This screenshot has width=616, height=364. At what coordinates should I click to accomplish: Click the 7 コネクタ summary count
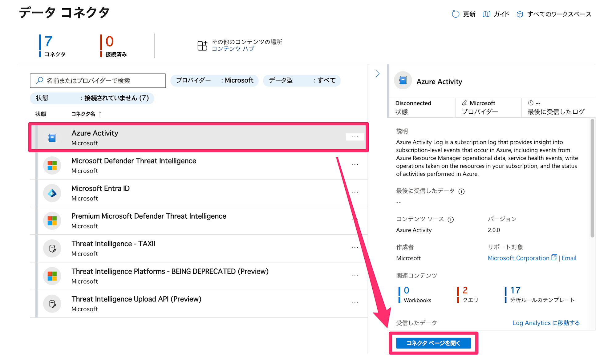(x=52, y=46)
